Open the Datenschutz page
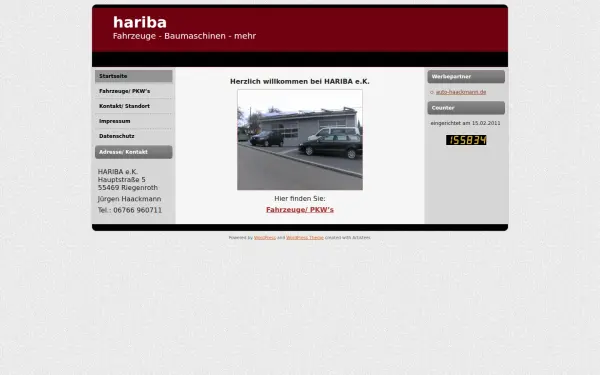 (134, 136)
